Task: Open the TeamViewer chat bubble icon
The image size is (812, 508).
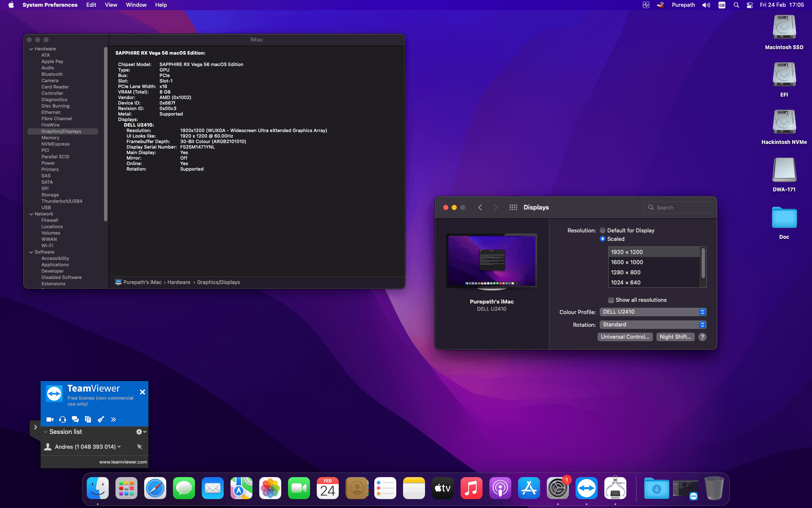Action: [x=75, y=420]
